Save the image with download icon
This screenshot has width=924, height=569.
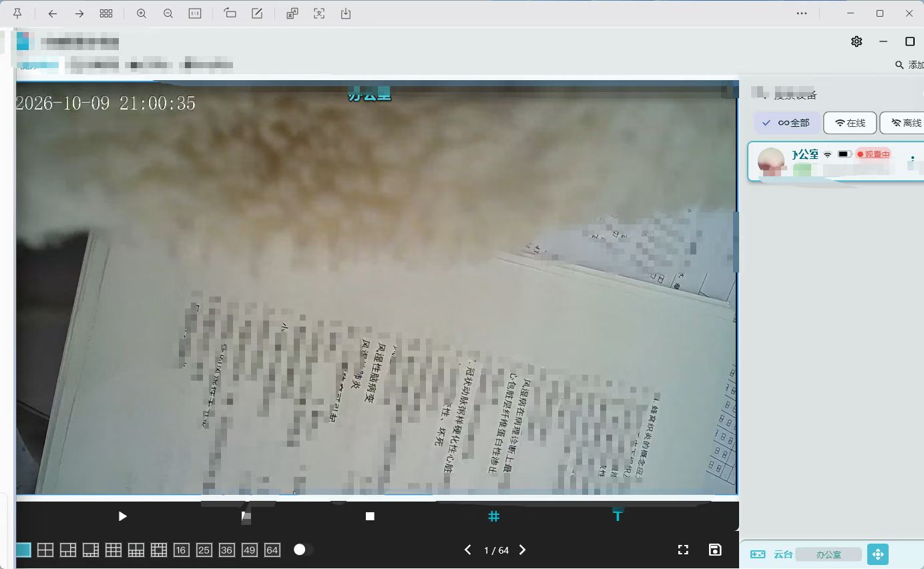(x=346, y=13)
